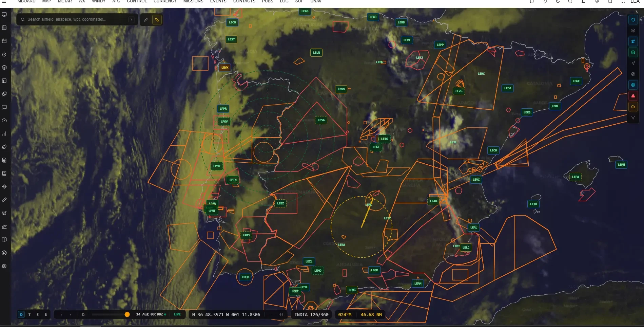The width and height of the screenshot is (644, 327).
Task: Toggle the blue aircraft traffic layer
Action: coord(633,41)
